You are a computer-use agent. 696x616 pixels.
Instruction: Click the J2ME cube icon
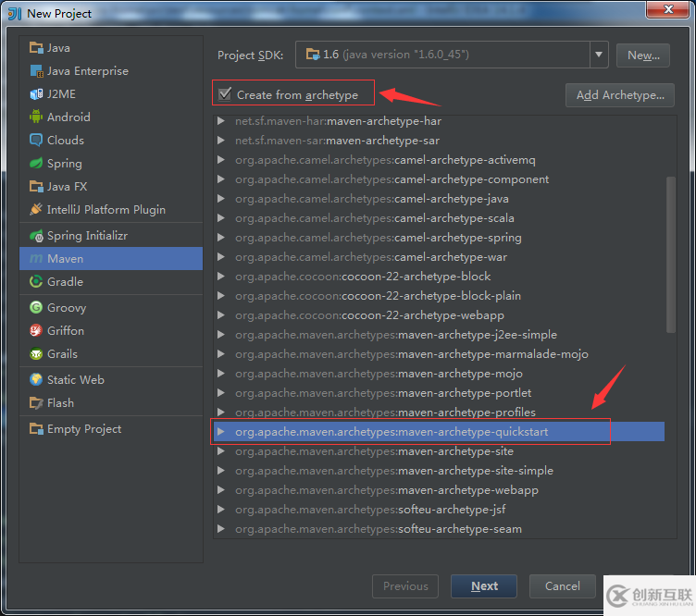tap(35, 94)
